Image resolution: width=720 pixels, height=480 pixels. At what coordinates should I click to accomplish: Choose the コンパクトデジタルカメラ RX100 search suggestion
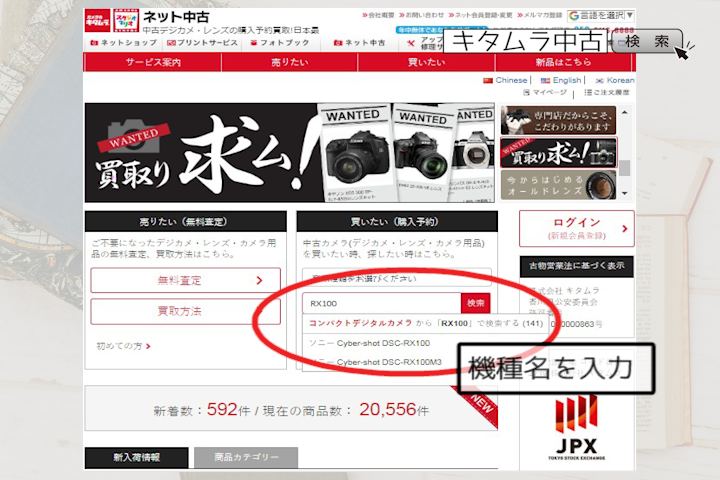[x=426, y=324]
